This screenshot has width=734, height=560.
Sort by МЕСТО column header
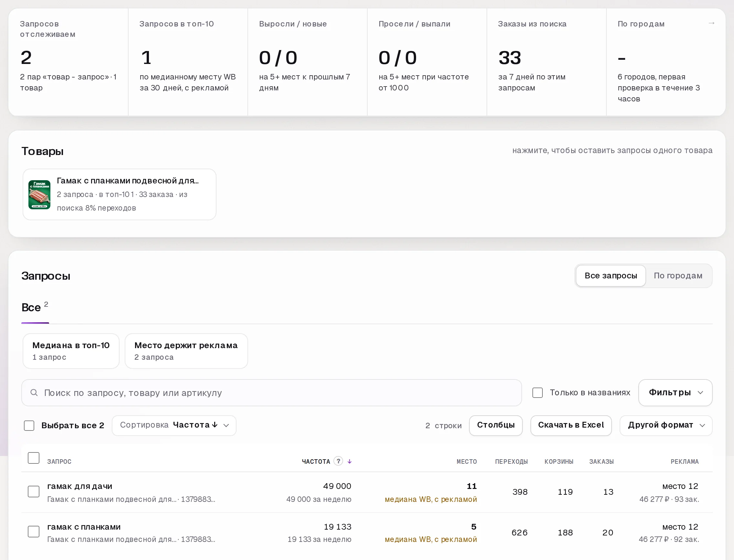click(467, 462)
